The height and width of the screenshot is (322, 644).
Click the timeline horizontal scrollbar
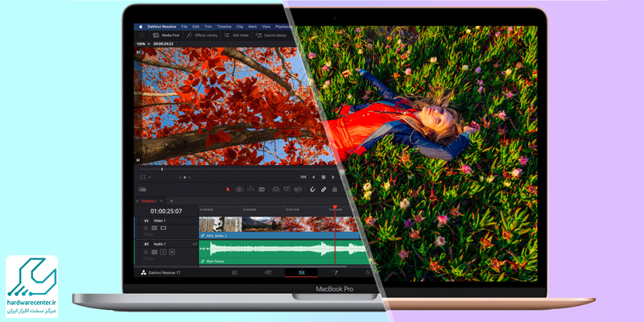coord(273,266)
